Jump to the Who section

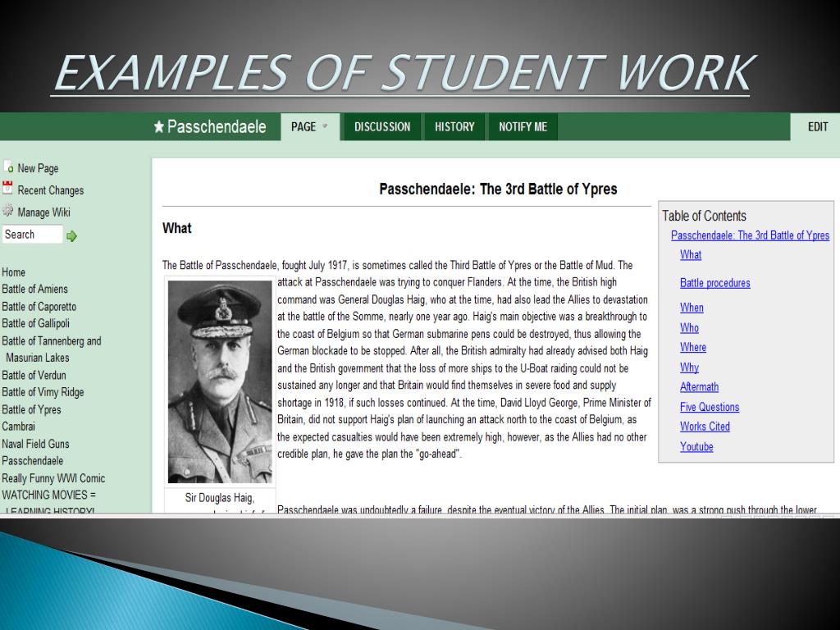click(689, 327)
